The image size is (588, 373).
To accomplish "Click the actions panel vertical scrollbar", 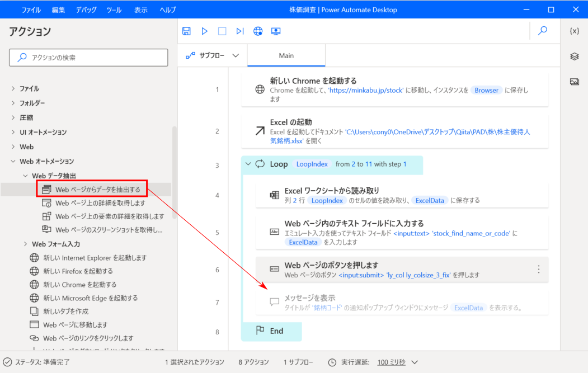I will [174, 172].
